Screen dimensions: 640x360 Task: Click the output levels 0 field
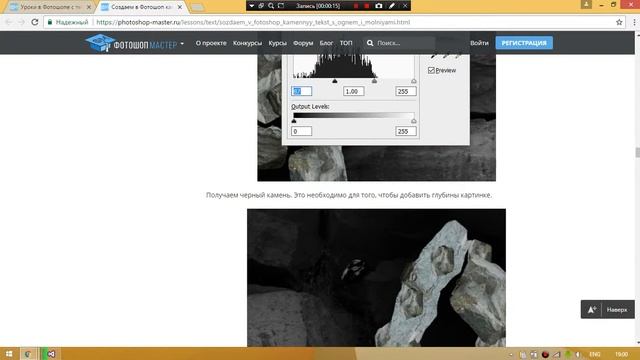[x=302, y=131]
